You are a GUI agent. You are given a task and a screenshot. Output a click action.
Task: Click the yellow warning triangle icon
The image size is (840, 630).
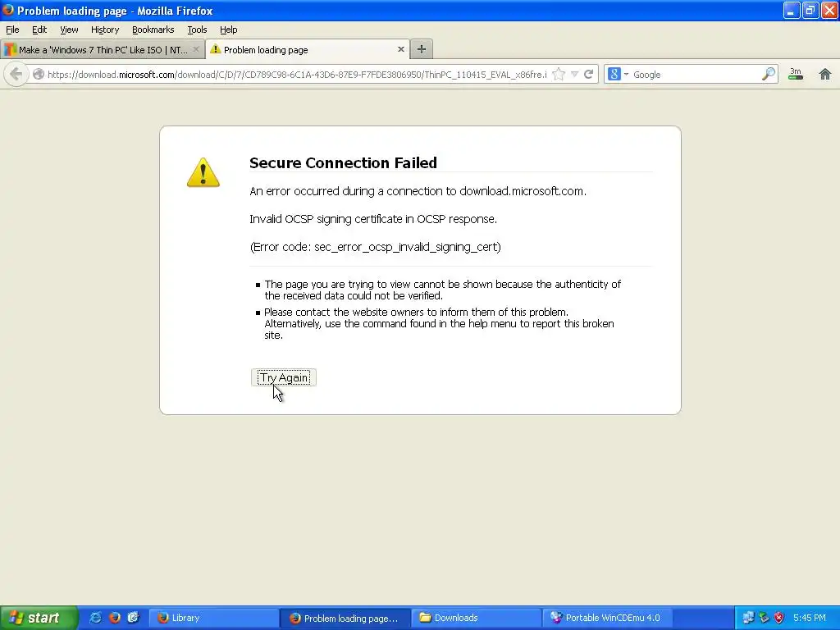pos(203,172)
